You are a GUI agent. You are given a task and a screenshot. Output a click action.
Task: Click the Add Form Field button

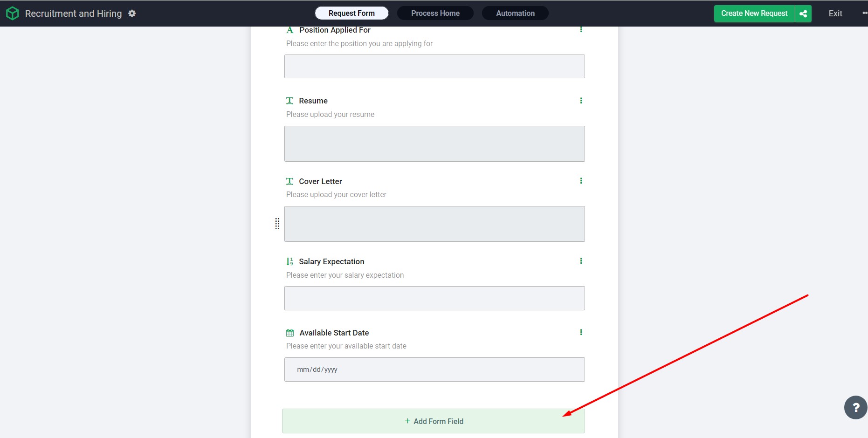(x=434, y=421)
